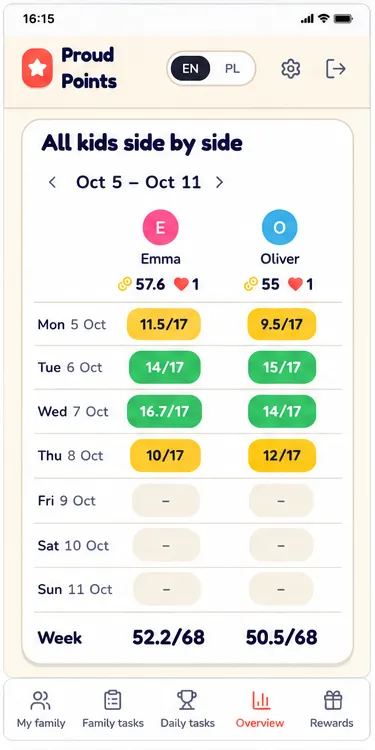Open the My family tab
Image resolution: width=375 pixels, height=750 pixels.
click(41, 709)
